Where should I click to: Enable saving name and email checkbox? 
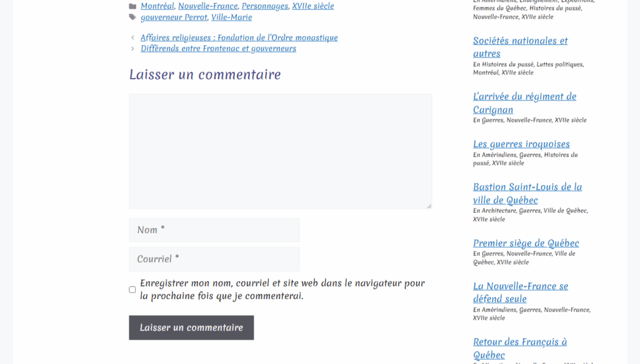(x=132, y=290)
